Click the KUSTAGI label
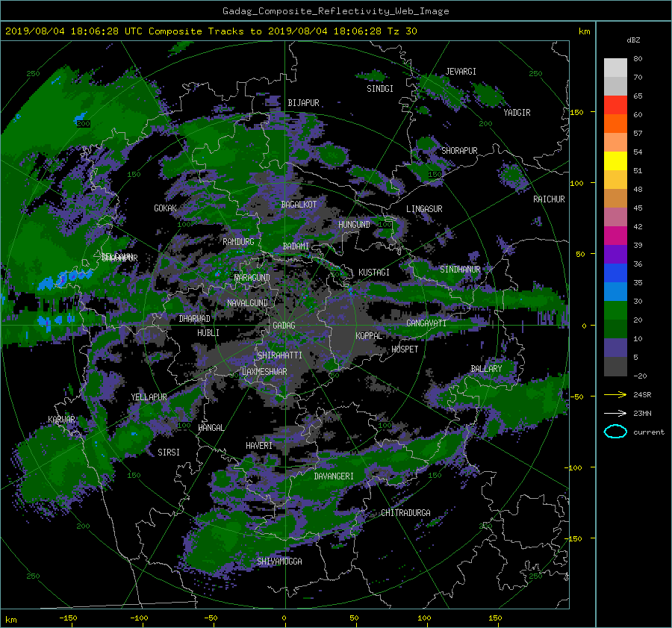This screenshot has height=628, width=672. 374,273
